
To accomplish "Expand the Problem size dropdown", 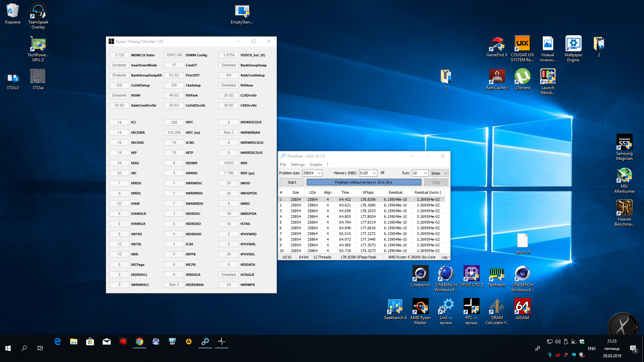I will tap(319, 173).
